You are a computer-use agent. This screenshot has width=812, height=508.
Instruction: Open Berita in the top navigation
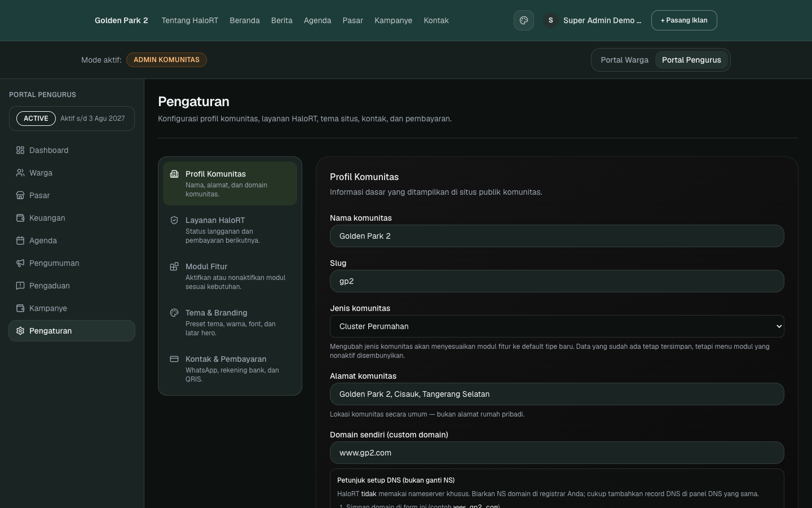coord(281,20)
